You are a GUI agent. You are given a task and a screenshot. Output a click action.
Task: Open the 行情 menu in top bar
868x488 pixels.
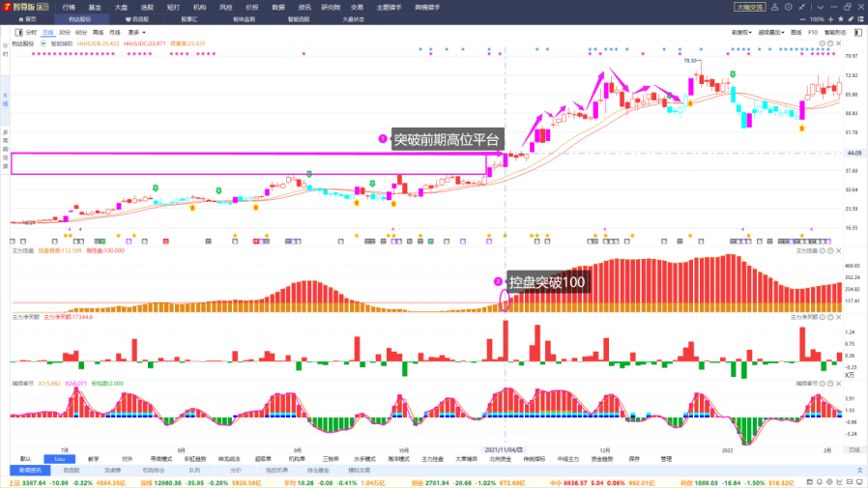(69, 6)
